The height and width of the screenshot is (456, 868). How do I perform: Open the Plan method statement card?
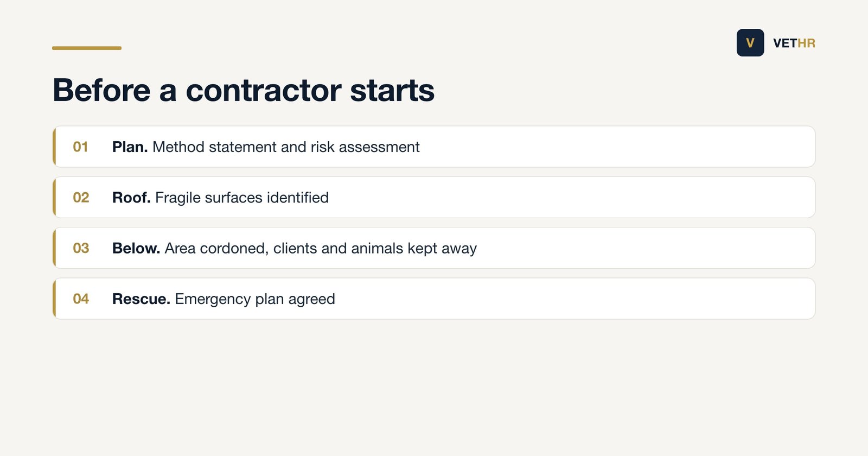point(434,147)
